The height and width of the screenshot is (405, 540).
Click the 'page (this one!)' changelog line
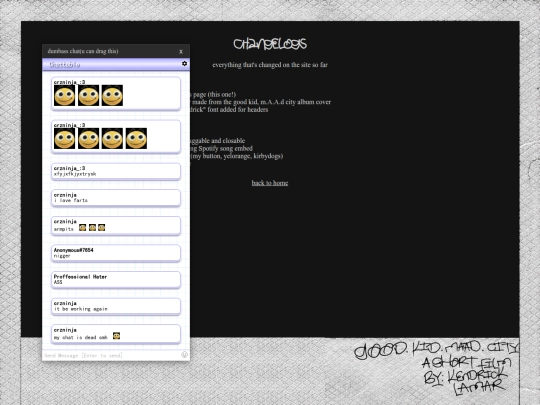[213, 94]
